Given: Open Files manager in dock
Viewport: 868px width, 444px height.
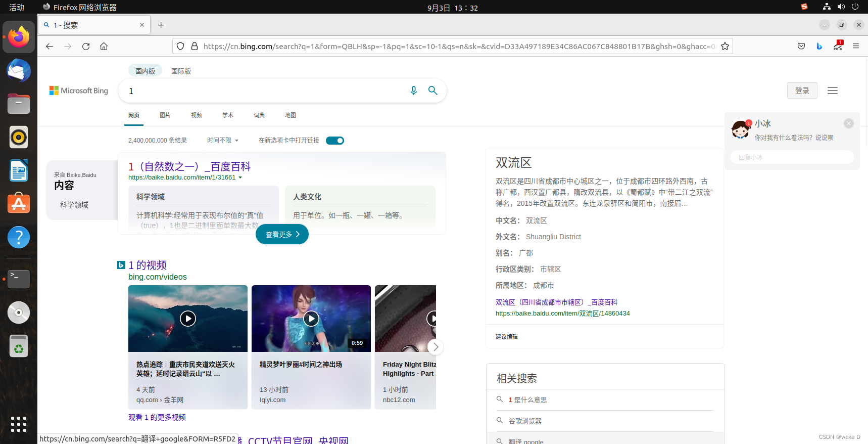Looking at the screenshot, I should click(x=19, y=104).
